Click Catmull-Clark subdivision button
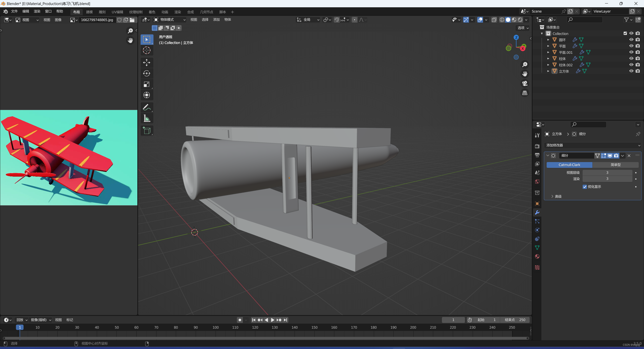The height and width of the screenshot is (349, 644). click(x=569, y=165)
